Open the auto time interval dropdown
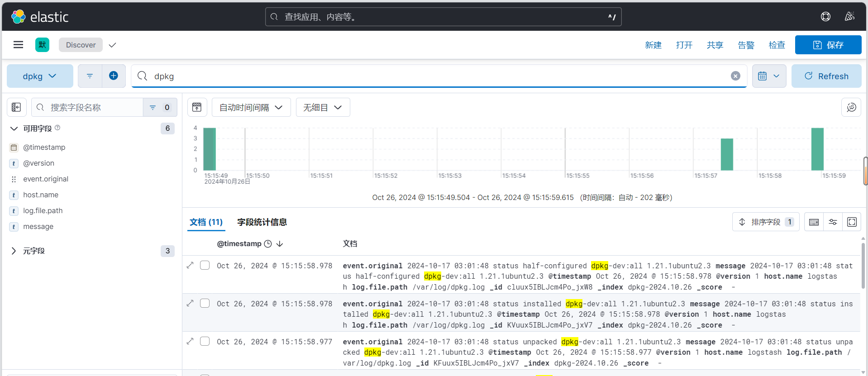Screen dimensions: 868x376 click(x=251, y=107)
